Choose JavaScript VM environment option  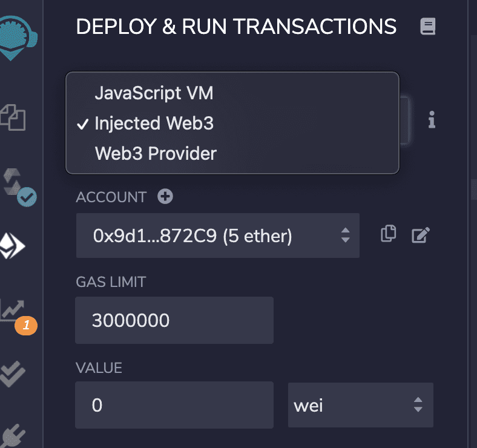[x=154, y=93]
